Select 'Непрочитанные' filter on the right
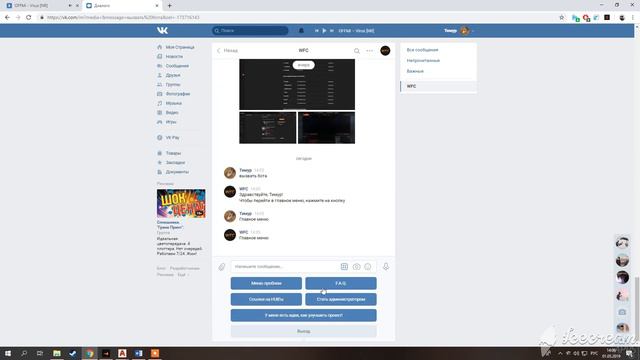The height and width of the screenshot is (360, 640). click(x=423, y=60)
